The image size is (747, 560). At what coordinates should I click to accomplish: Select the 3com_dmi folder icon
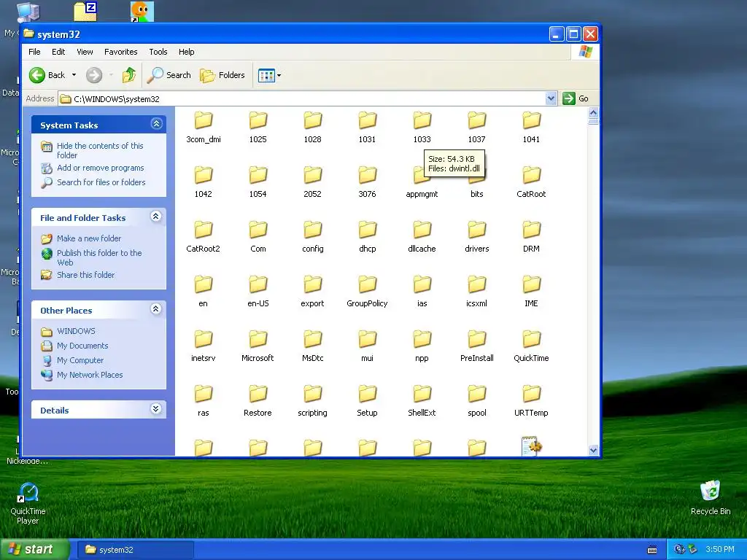tap(204, 120)
